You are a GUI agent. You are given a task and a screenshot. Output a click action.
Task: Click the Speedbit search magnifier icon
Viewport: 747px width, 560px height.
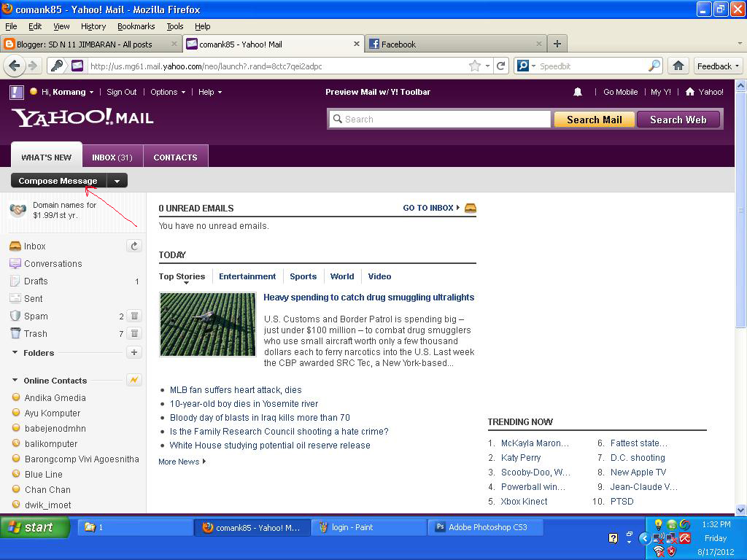[654, 66]
